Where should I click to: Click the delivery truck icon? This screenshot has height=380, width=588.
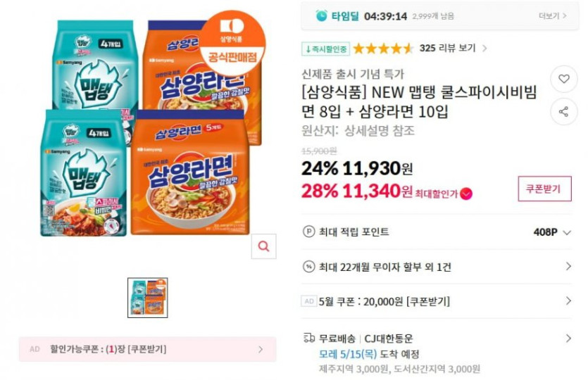coord(308,338)
